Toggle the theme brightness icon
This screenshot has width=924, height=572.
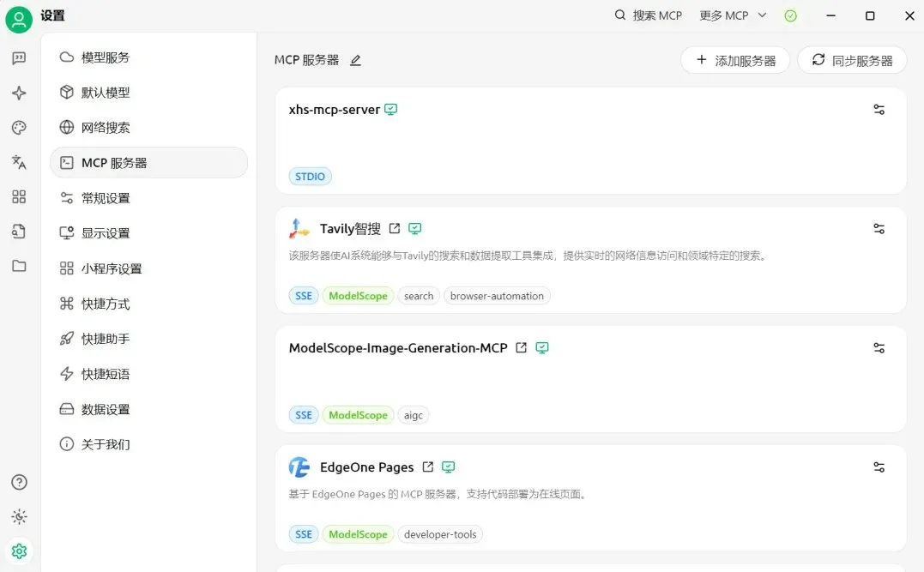[x=19, y=516]
